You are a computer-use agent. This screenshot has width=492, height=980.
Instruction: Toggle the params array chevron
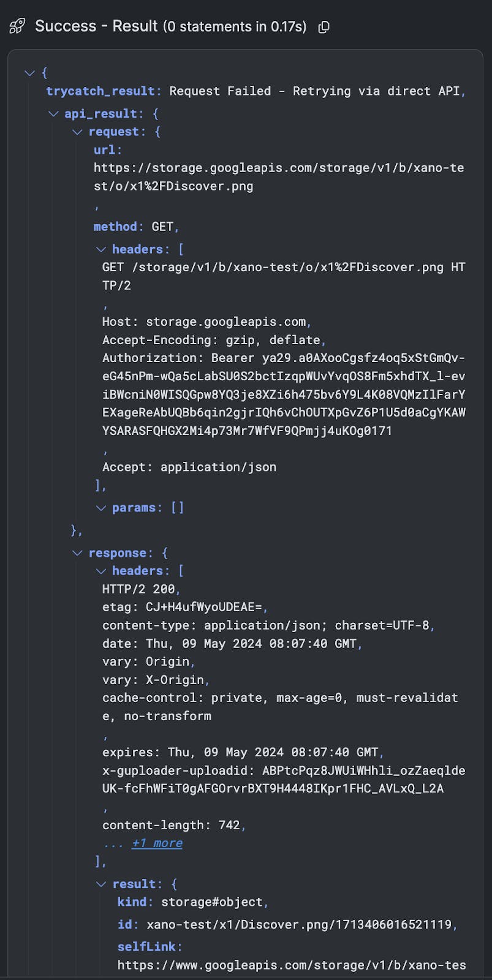[101, 508]
